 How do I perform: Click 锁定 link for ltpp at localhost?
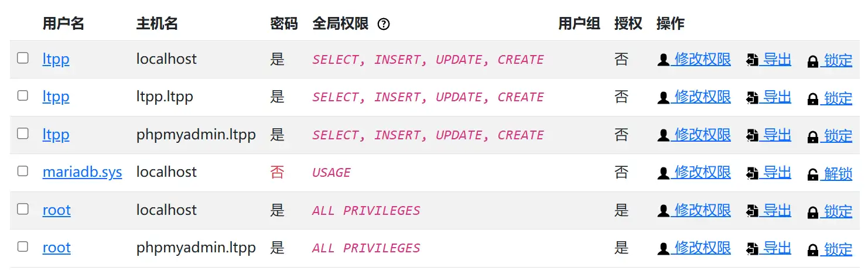click(x=838, y=60)
